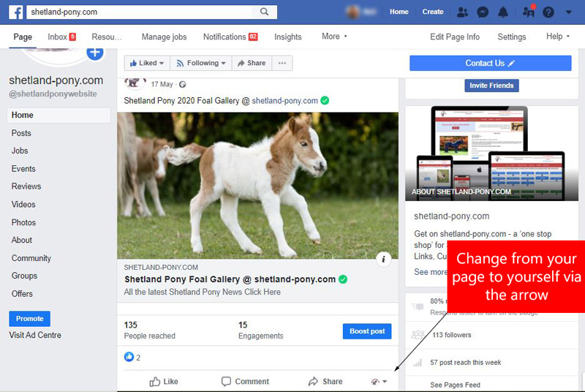The width and height of the screenshot is (585, 392).
Task: Click the blue like reaction icon showing 2
Action: click(129, 357)
